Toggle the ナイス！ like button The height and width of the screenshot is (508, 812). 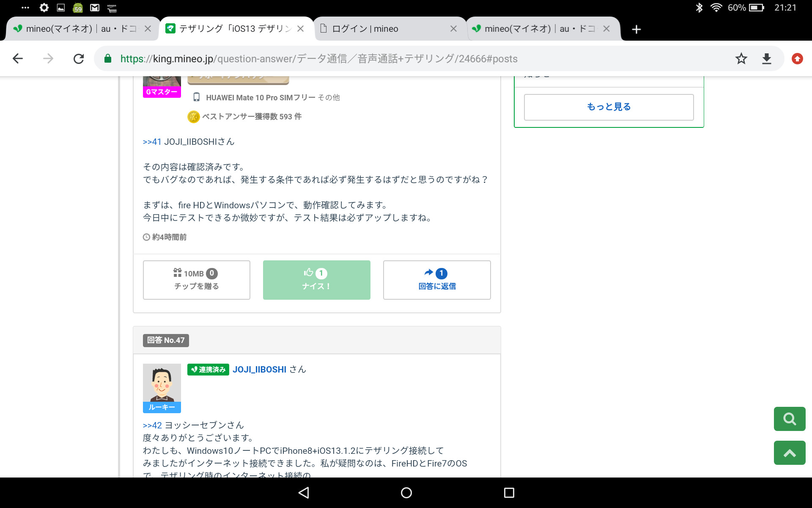click(x=316, y=280)
